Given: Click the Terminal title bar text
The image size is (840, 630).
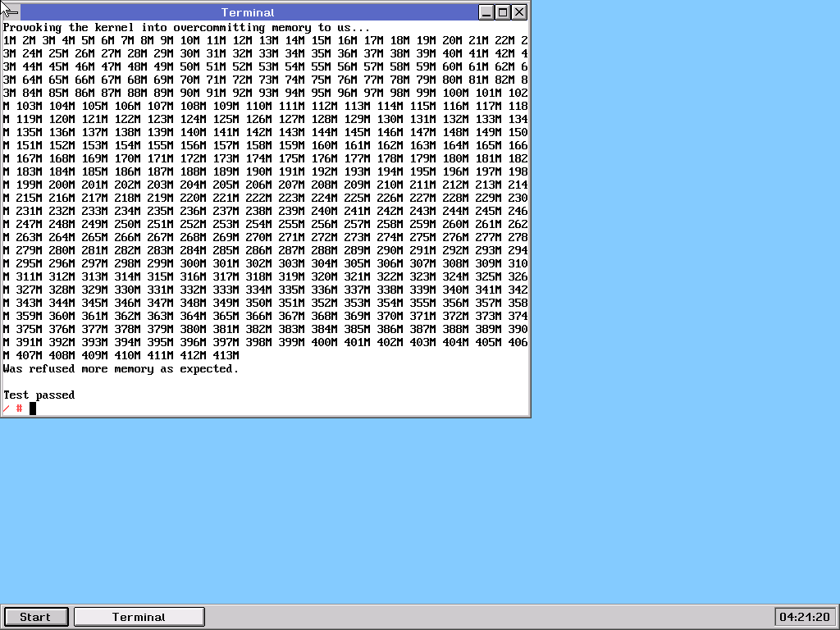Looking at the screenshot, I should click(x=248, y=12).
